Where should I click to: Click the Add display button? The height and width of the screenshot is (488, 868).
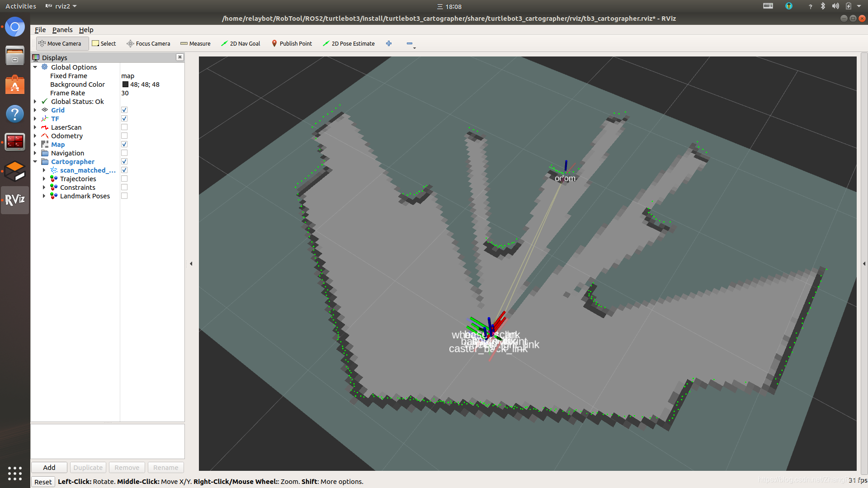pyautogui.click(x=49, y=467)
